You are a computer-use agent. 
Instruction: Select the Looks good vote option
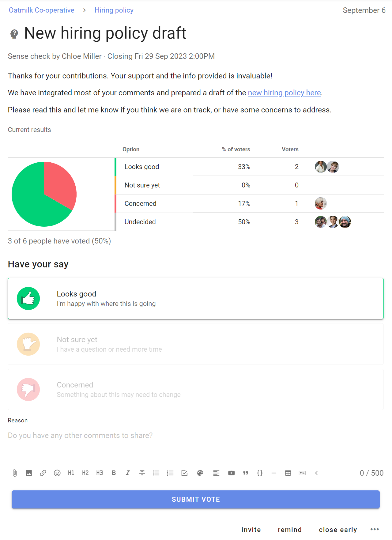(196, 298)
